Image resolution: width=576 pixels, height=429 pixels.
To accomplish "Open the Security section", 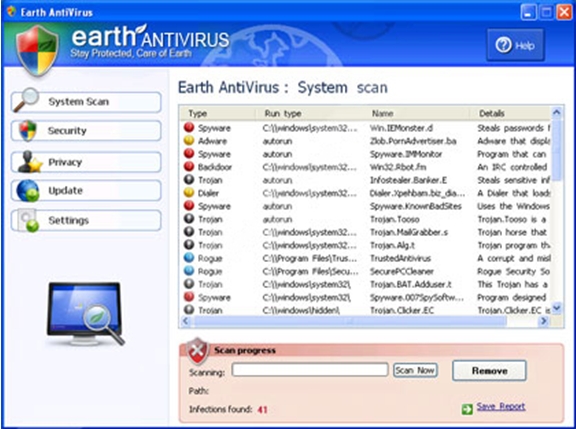I will pos(86,131).
